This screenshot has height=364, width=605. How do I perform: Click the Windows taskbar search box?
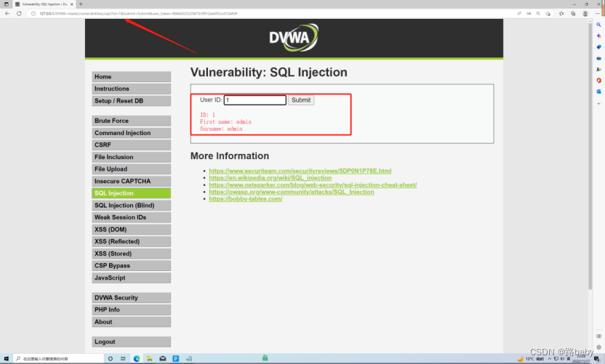(x=59, y=359)
